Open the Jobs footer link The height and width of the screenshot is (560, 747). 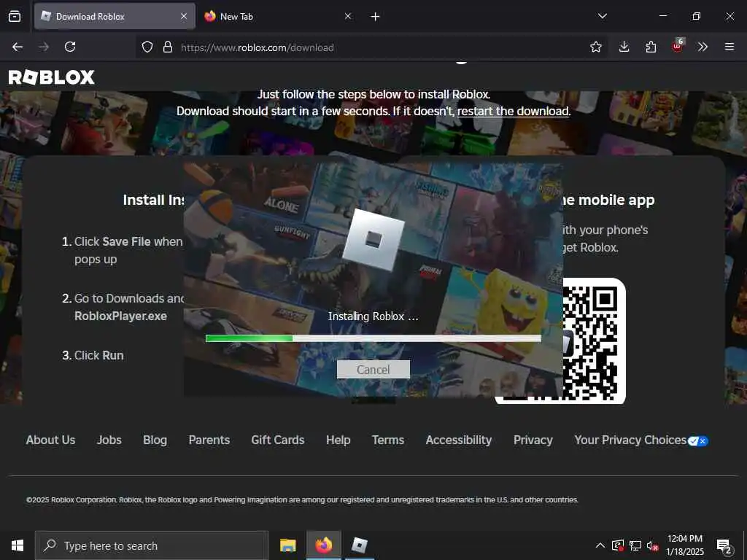click(109, 440)
